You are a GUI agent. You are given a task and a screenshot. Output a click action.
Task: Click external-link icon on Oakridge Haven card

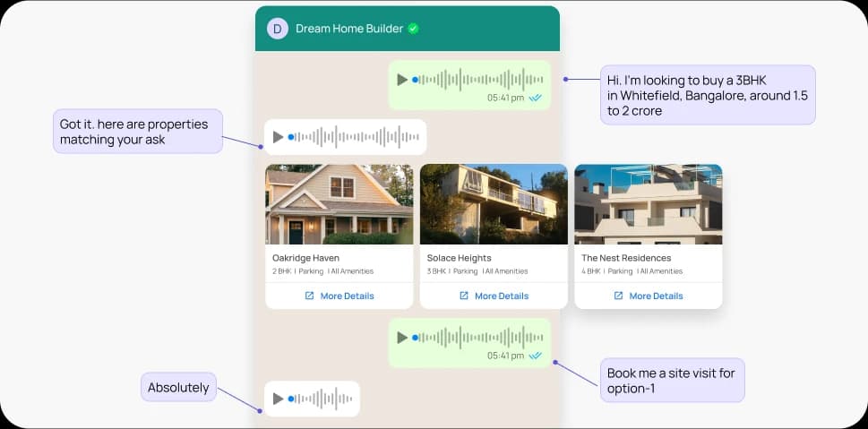(x=309, y=296)
